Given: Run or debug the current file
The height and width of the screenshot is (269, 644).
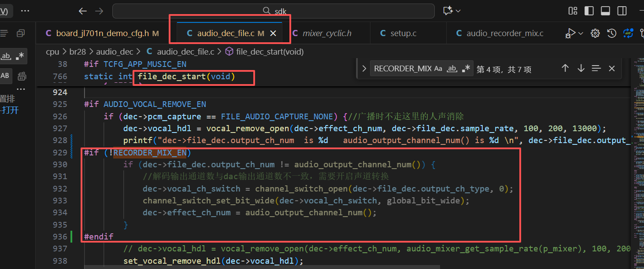Looking at the screenshot, I should 571,33.
